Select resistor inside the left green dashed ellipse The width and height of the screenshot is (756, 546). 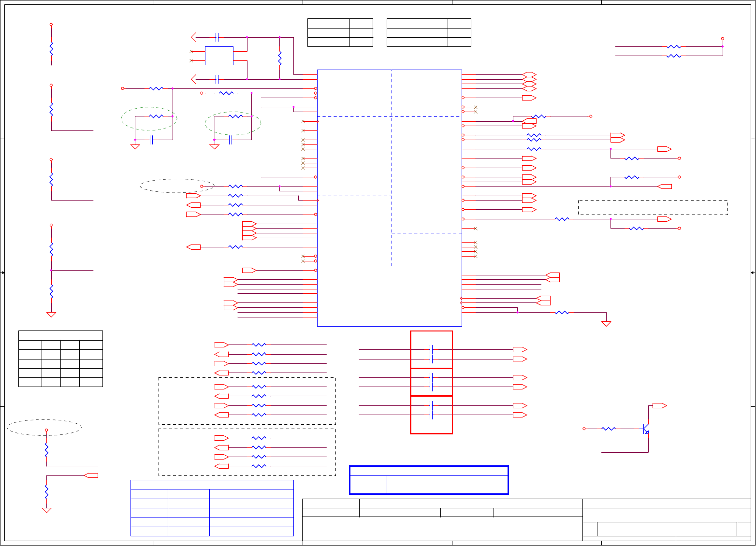[x=156, y=116]
